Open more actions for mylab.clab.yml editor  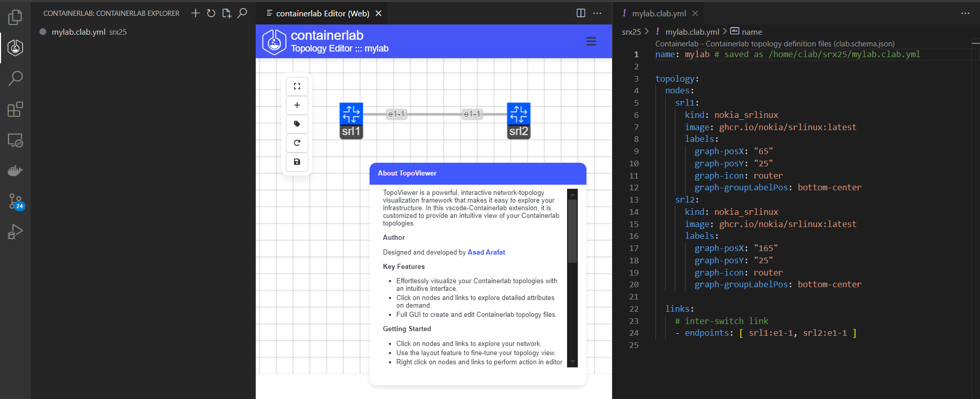965,13
